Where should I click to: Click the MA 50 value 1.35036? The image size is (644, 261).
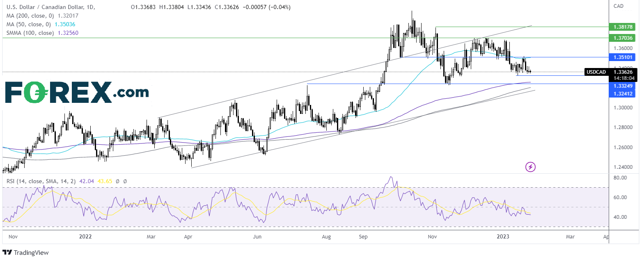(65, 24)
